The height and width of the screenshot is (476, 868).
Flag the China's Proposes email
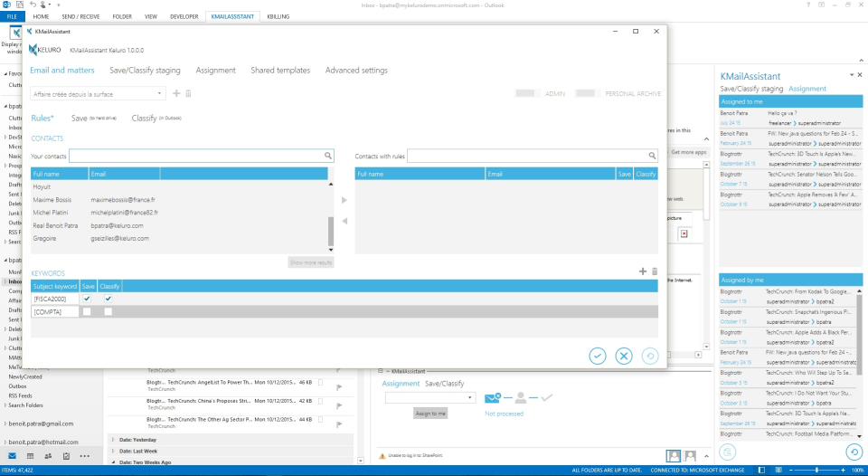tap(339, 405)
